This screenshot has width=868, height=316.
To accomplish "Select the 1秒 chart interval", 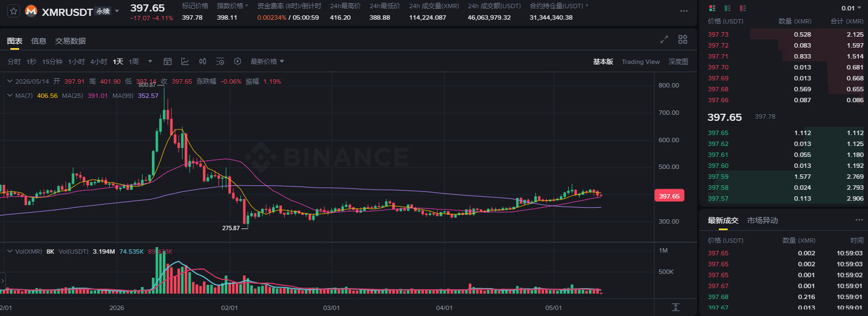I will click(32, 62).
